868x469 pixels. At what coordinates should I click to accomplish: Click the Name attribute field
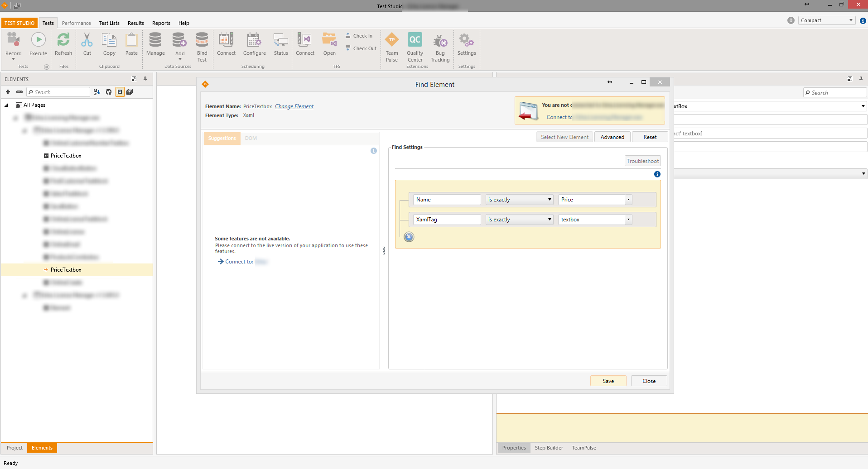[x=447, y=200]
